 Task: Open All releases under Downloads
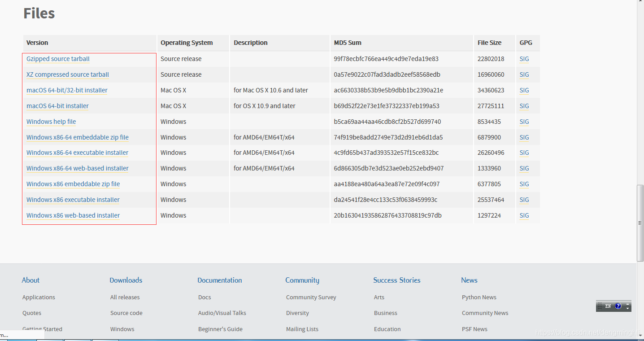(x=125, y=297)
